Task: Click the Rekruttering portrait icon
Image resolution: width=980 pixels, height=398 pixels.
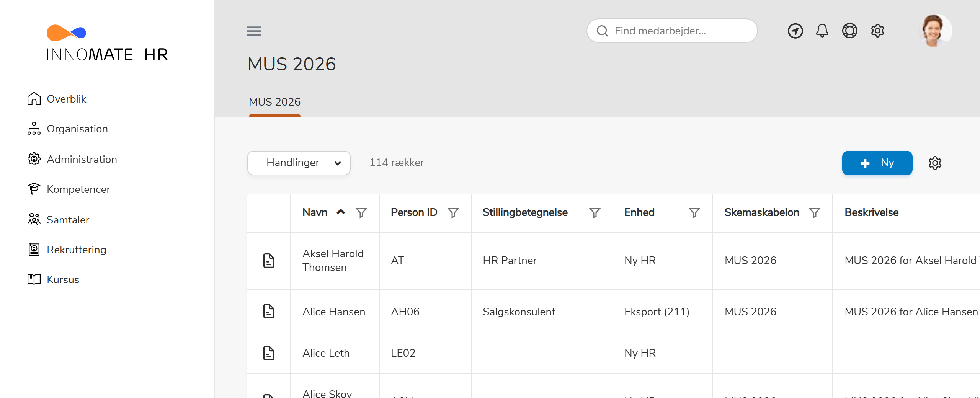Action: coord(34,250)
